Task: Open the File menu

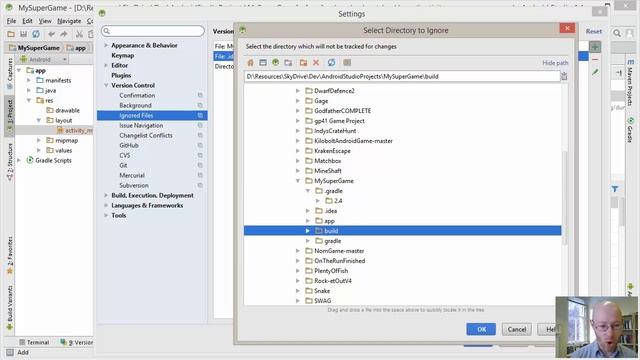Action: [11, 21]
